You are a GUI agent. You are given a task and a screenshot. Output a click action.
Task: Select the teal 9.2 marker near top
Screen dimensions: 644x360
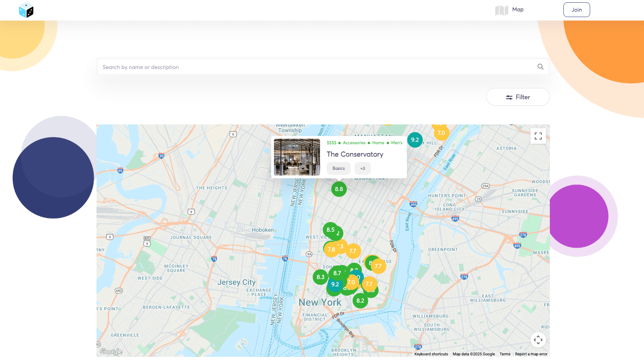click(x=415, y=140)
